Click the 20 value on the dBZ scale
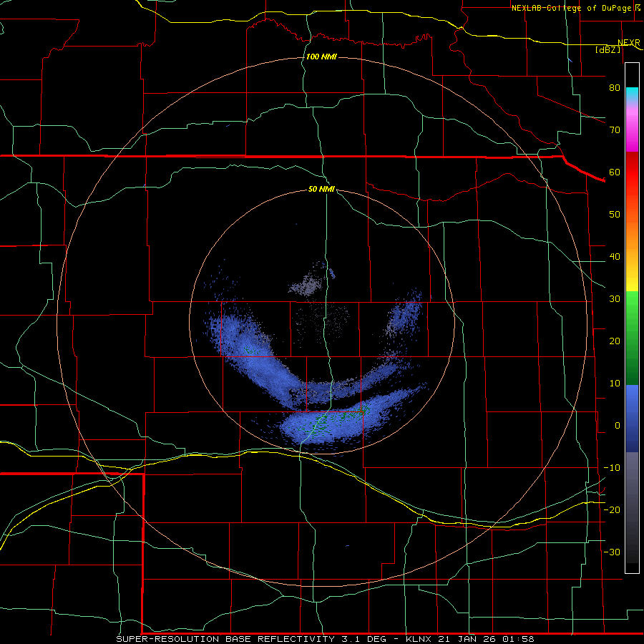The height and width of the screenshot is (644, 644). (615, 341)
